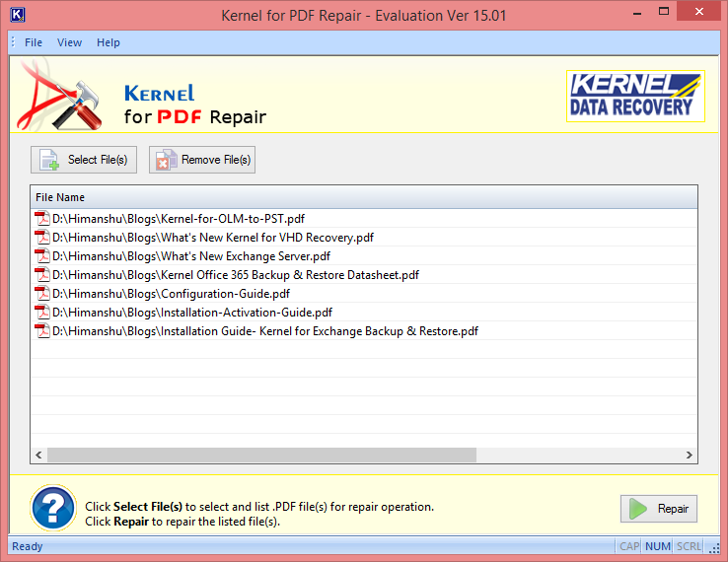Click the menu bar grip handle
728x562 pixels.
13,42
